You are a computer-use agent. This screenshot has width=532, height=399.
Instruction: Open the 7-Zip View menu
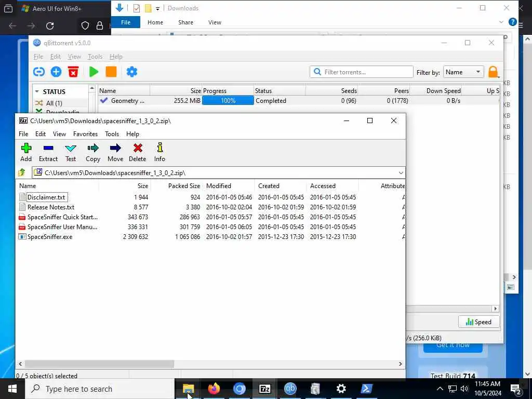click(59, 134)
